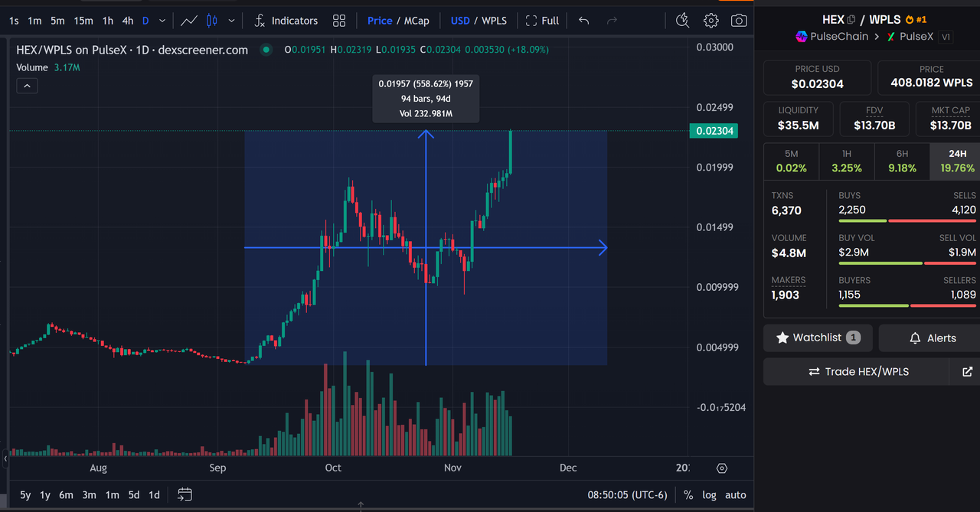This screenshot has height=512, width=980.
Task: Collapse the chart legend with caret
Action: (x=27, y=86)
